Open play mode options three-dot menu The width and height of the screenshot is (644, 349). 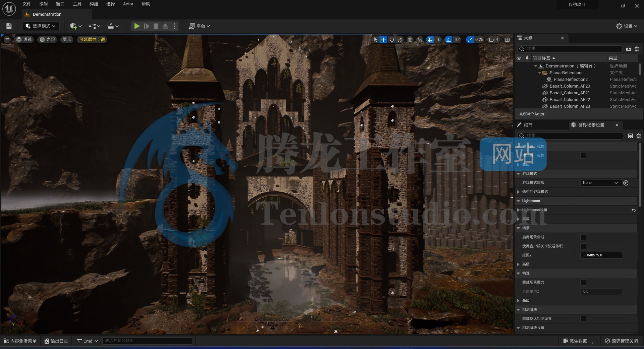click(175, 26)
